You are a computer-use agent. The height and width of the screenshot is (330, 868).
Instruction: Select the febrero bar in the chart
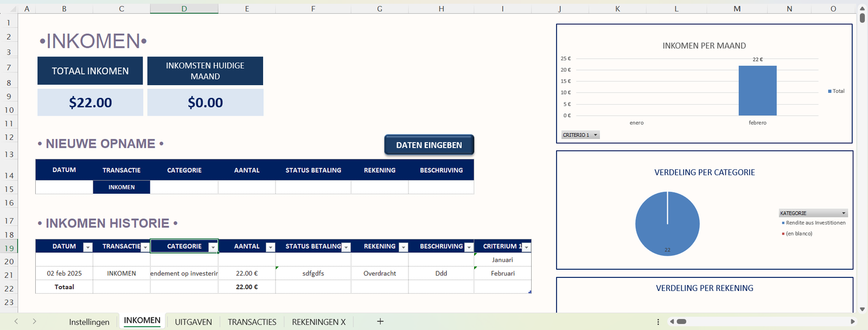coord(757,91)
